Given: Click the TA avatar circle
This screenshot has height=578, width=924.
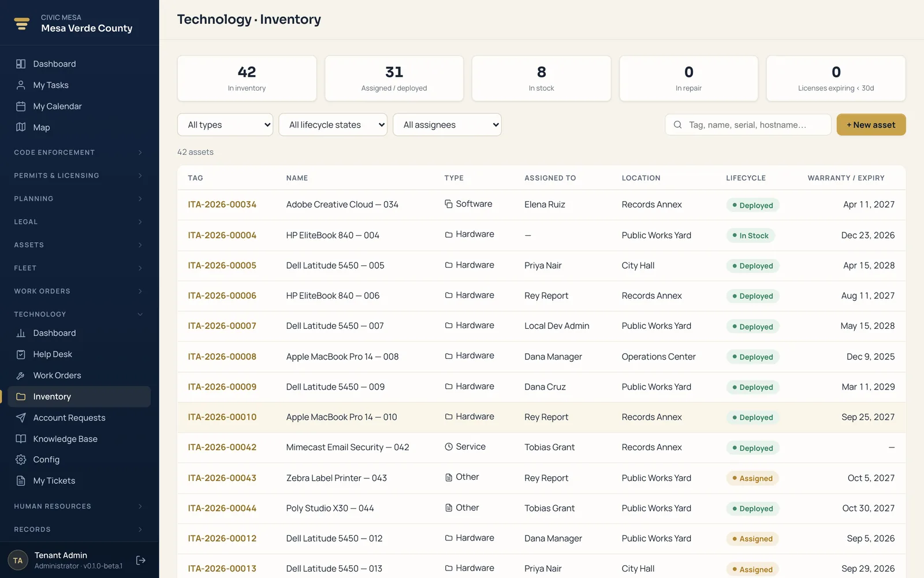Looking at the screenshot, I should [x=18, y=560].
